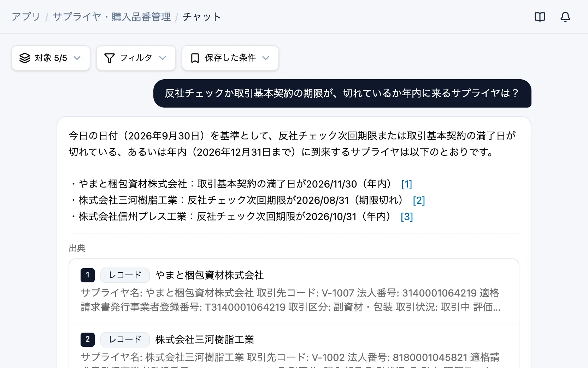
Task: Open source title 株式会社三河樹脂工業
Action: 205,339
